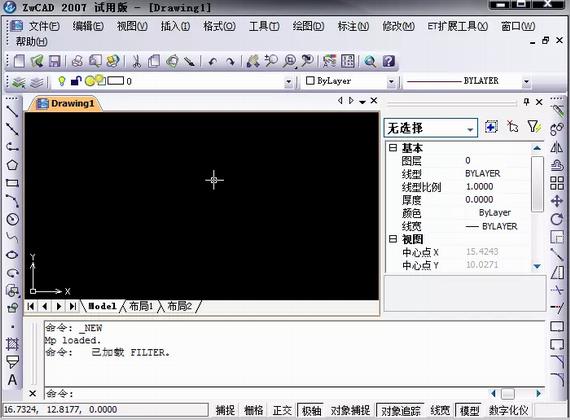Click the Zoom window icon
Viewport: 570px width, 420px height.
coord(289,61)
